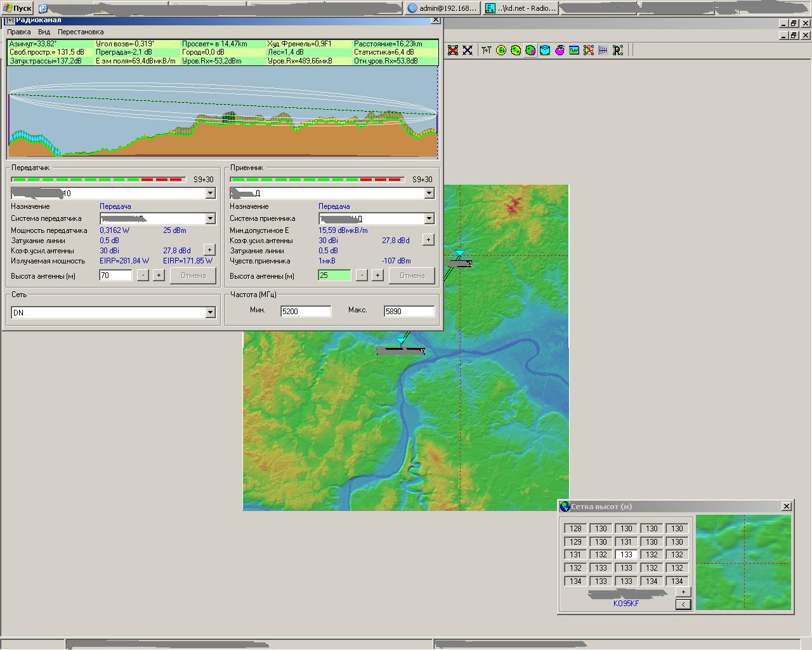Open the Система приемника dropdown

coord(429,218)
